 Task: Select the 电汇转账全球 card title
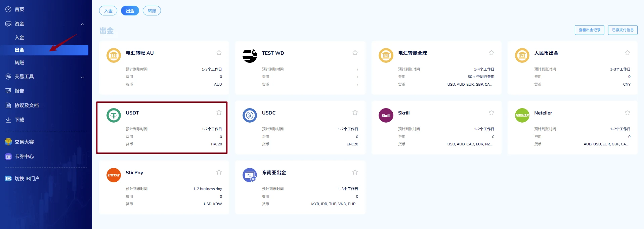pyautogui.click(x=413, y=53)
